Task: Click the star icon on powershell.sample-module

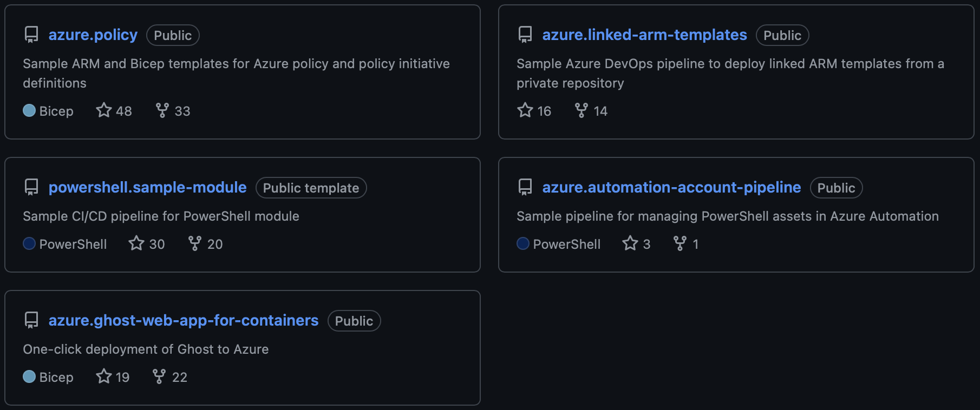Action: 137,243
